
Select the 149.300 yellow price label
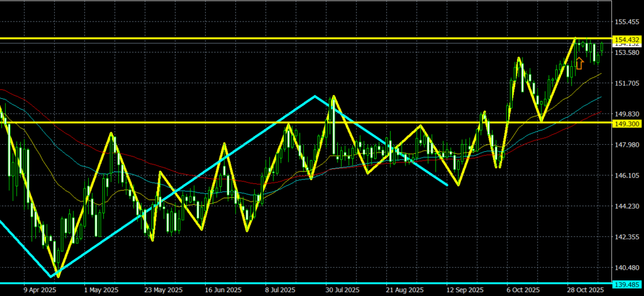pos(628,123)
